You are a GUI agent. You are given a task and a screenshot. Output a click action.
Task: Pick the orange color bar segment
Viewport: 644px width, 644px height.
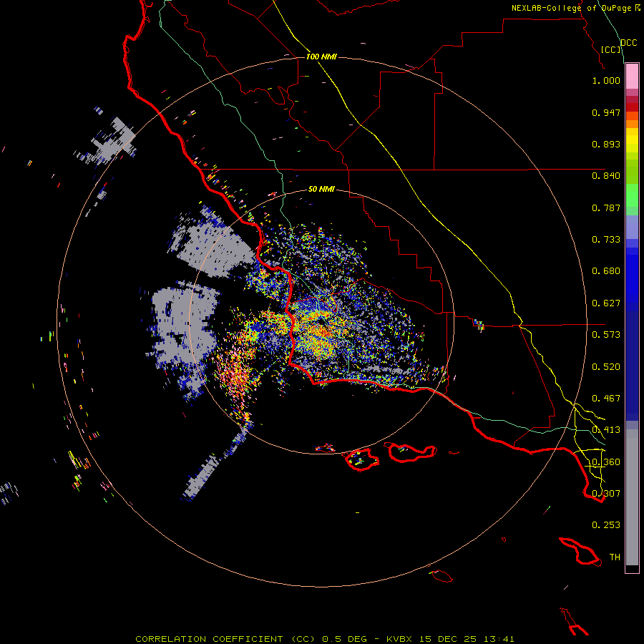(x=632, y=124)
